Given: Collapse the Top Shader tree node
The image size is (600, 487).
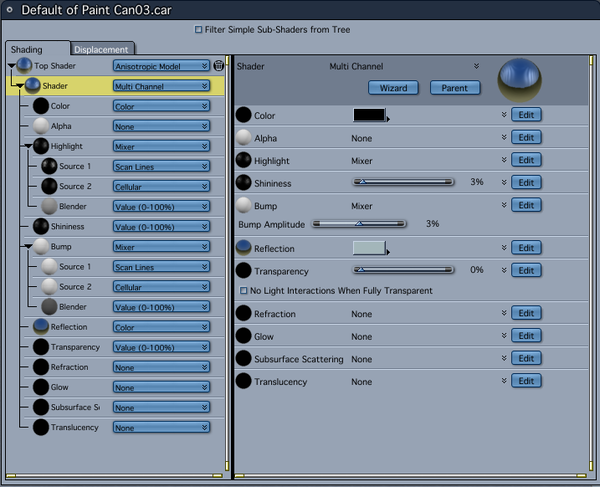Looking at the screenshot, I should [11, 66].
